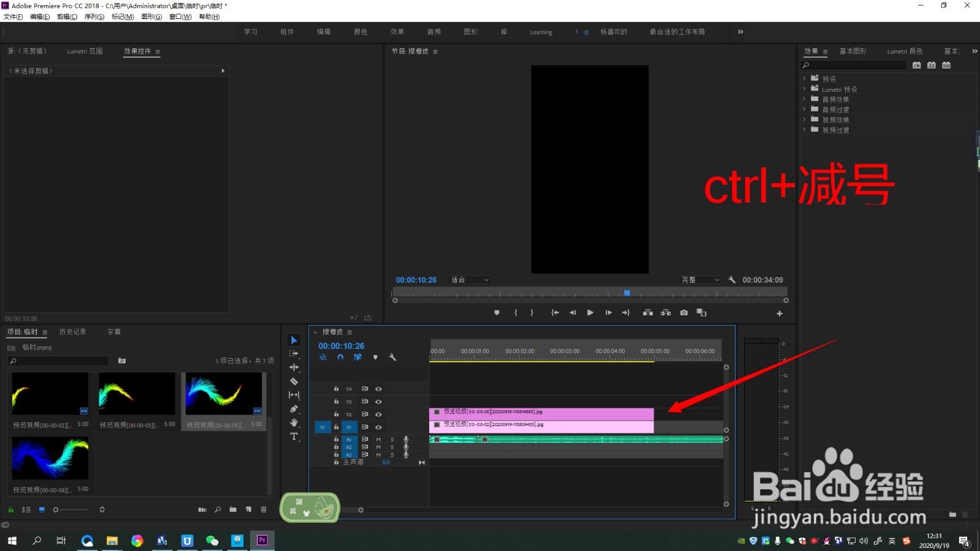Click the Mark In button
Screen dimensions: 980x551
click(x=516, y=313)
